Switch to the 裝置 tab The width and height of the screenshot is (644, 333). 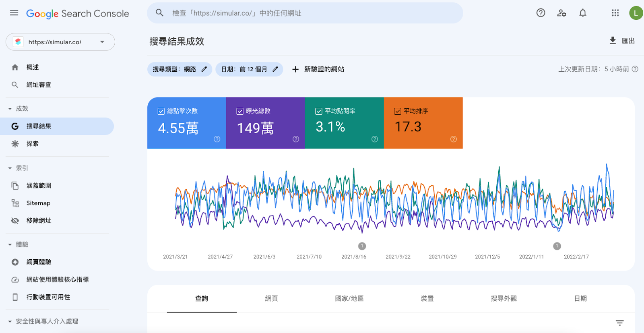click(x=427, y=298)
